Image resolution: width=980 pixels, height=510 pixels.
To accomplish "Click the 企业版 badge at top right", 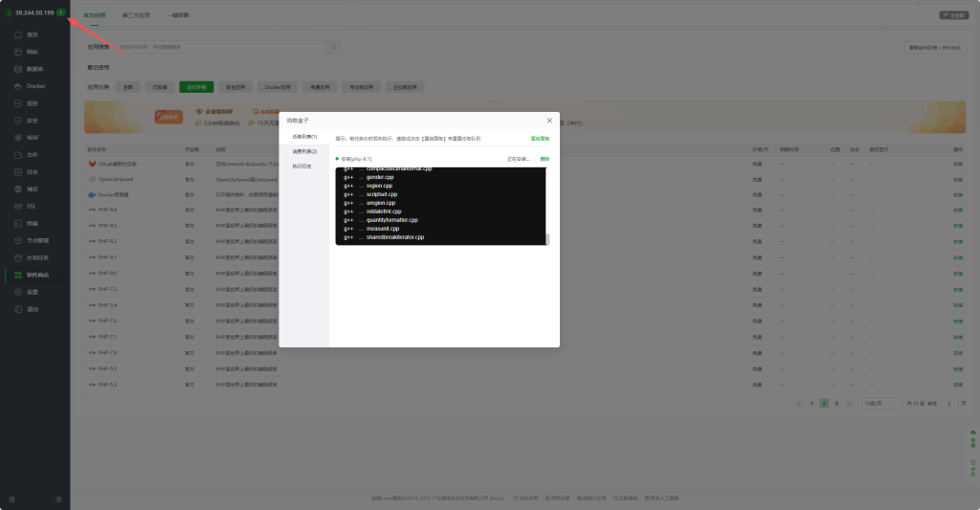I will click(954, 15).
